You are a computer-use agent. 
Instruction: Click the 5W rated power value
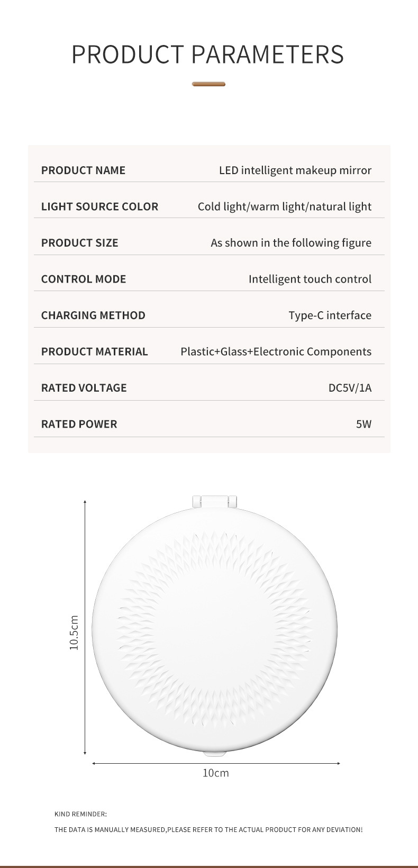(364, 424)
